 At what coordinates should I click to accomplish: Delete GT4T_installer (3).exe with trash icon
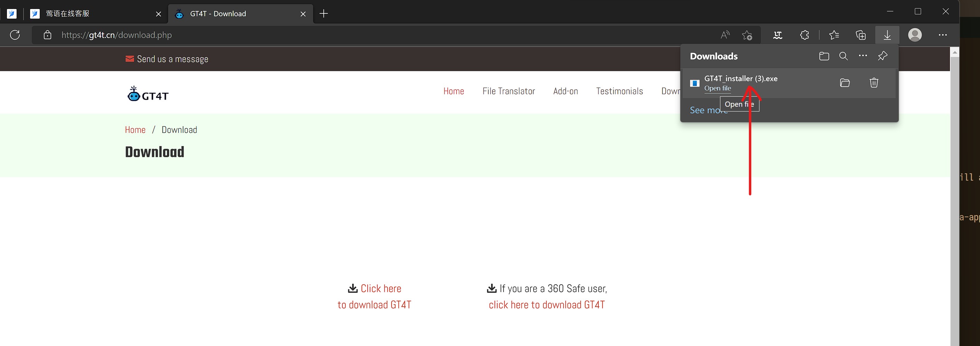click(874, 83)
